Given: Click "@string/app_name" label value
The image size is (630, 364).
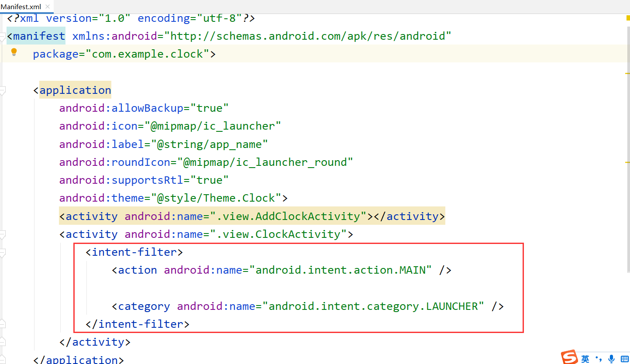Looking at the screenshot, I should 210,144.
